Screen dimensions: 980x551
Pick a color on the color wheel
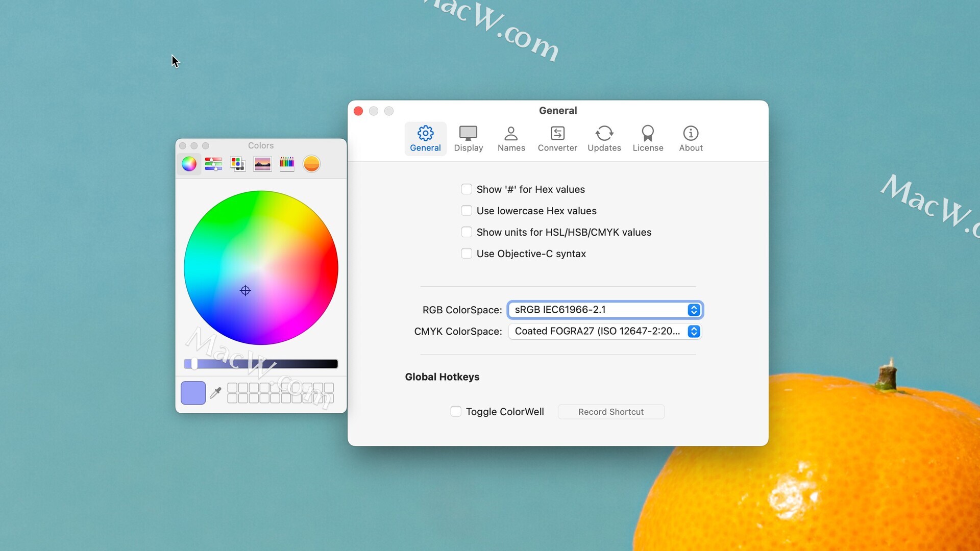coord(261,268)
